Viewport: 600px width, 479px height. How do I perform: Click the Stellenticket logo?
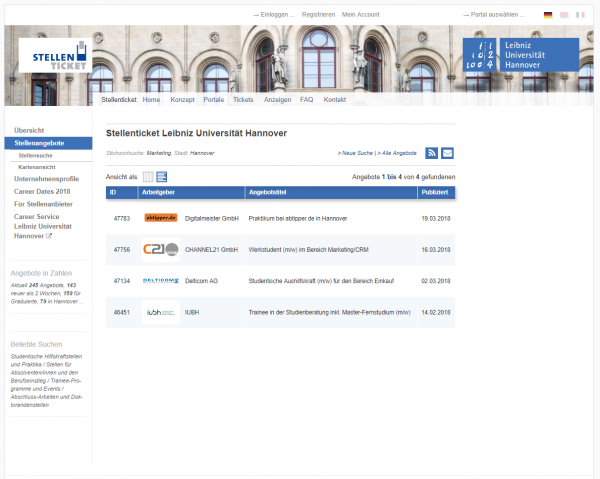coord(55,55)
